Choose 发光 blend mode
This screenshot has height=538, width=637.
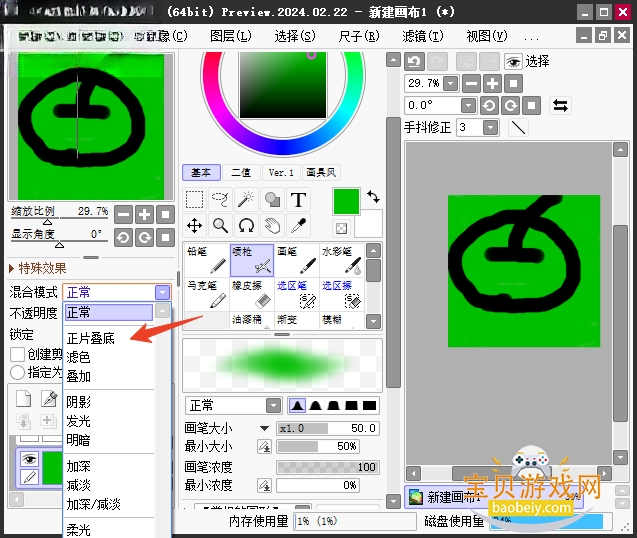[x=78, y=421]
